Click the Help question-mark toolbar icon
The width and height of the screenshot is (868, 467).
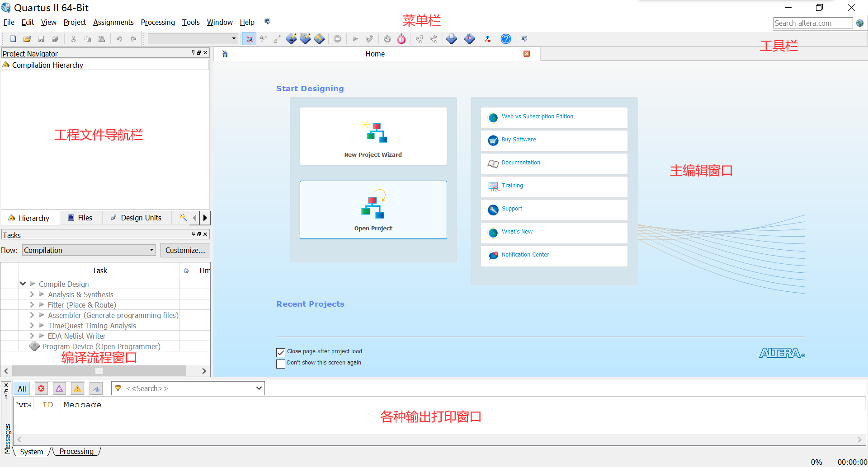(x=505, y=39)
